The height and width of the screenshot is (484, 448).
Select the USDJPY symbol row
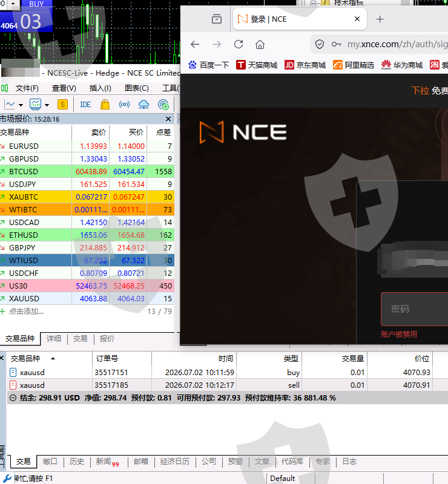tap(87, 185)
